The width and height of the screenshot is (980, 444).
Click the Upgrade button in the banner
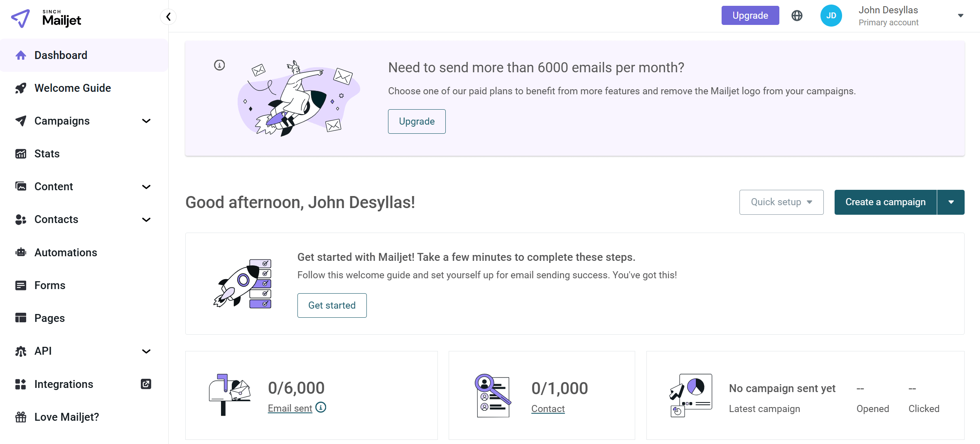pos(417,121)
